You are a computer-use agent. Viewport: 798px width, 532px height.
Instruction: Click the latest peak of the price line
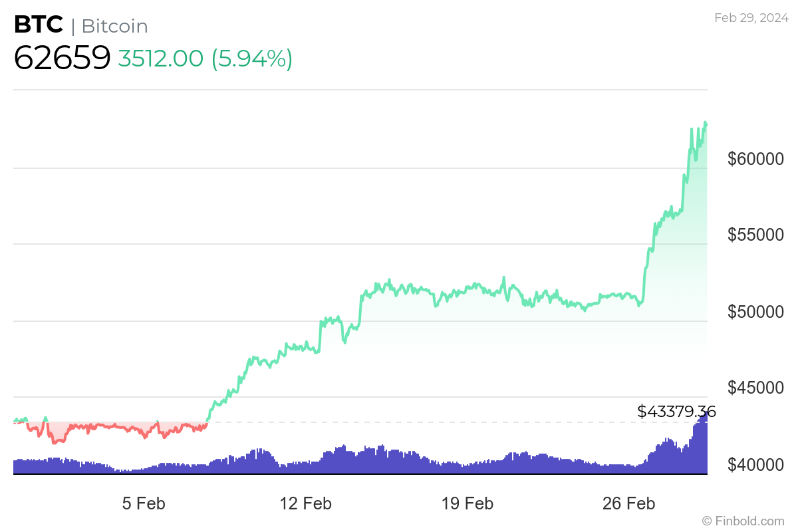point(705,124)
